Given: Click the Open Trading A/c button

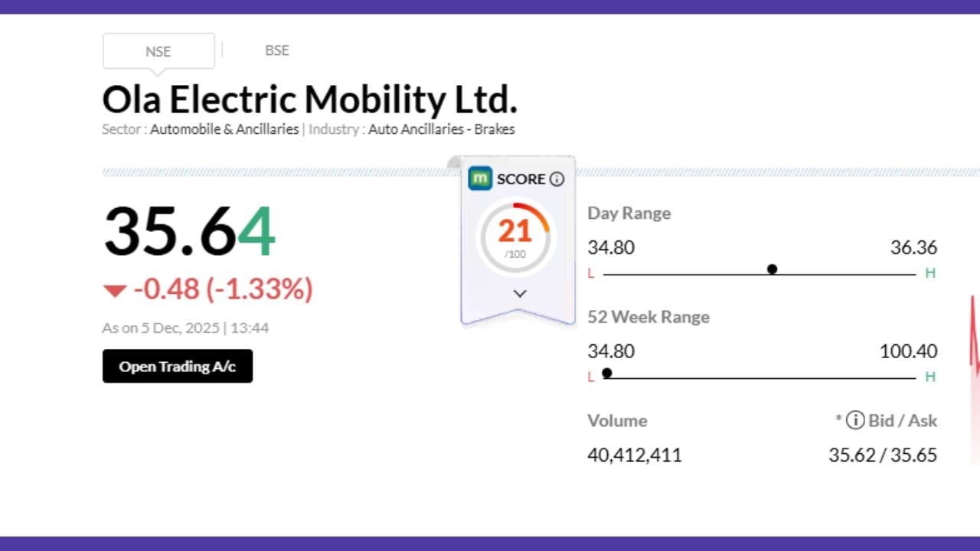Looking at the screenshot, I should click(x=178, y=367).
